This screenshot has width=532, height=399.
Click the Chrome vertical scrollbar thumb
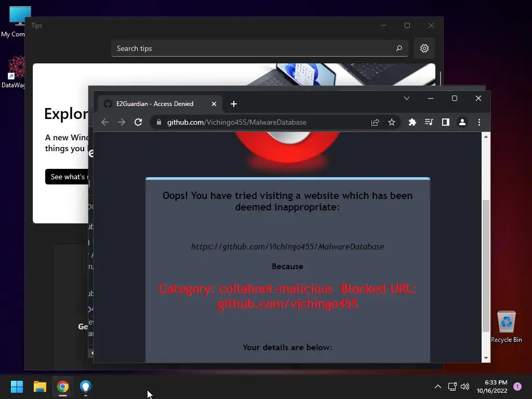point(486,267)
